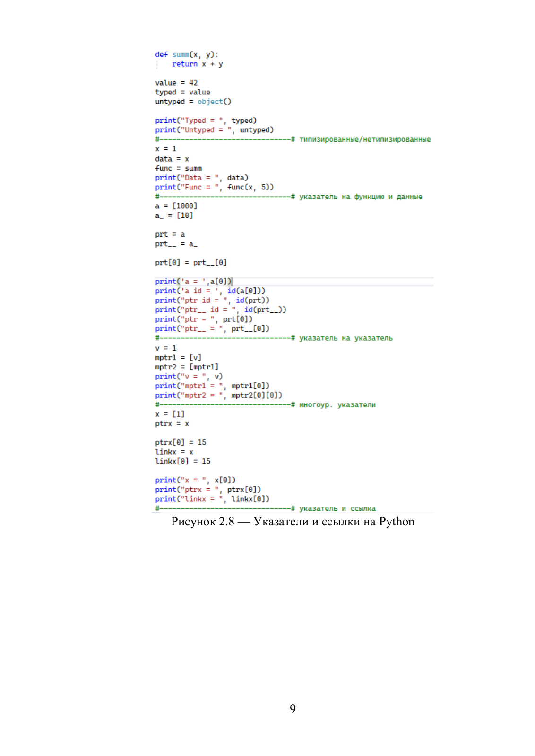Click the line "mptr1 = [v]"

coord(178,358)
